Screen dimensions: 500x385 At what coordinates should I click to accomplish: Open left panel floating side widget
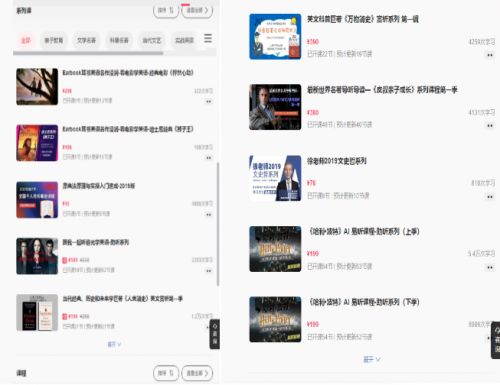pos(215,334)
